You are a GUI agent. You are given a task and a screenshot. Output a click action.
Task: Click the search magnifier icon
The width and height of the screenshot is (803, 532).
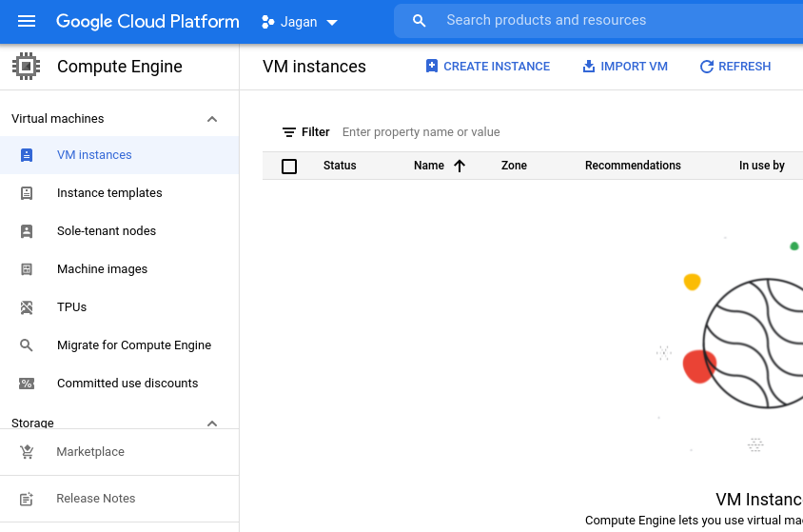point(419,21)
